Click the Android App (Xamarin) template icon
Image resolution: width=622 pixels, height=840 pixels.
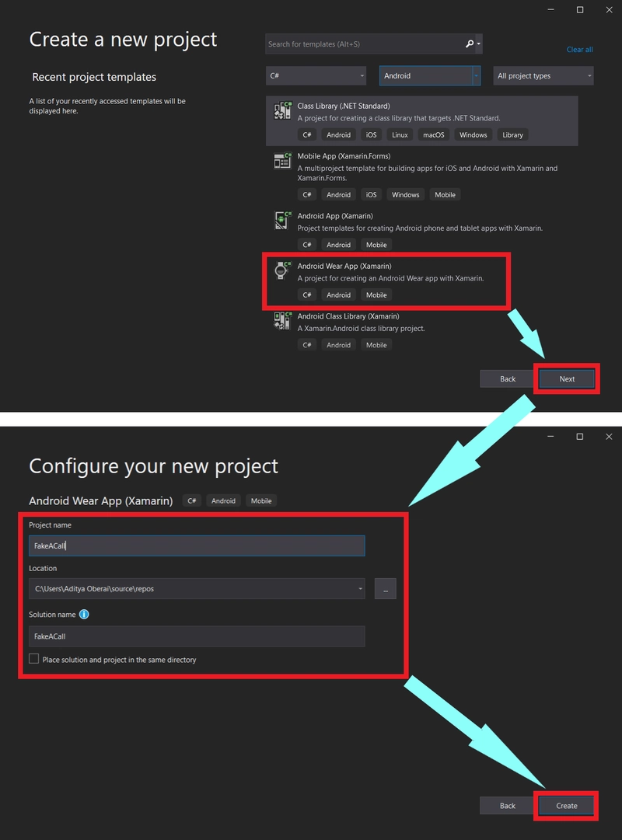pyautogui.click(x=282, y=220)
